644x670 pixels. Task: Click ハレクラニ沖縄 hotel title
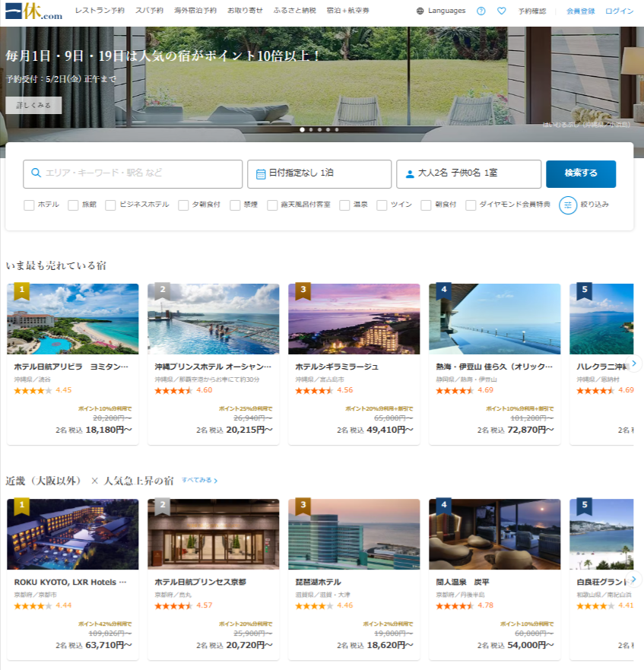click(x=601, y=367)
